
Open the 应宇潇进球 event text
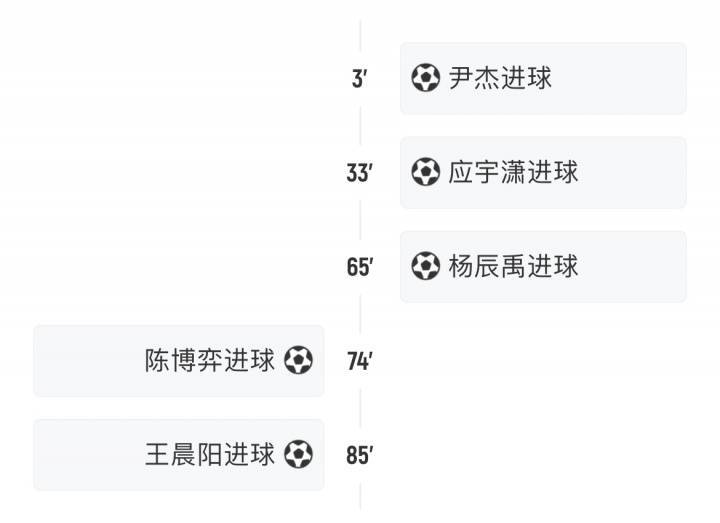pos(513,172)
